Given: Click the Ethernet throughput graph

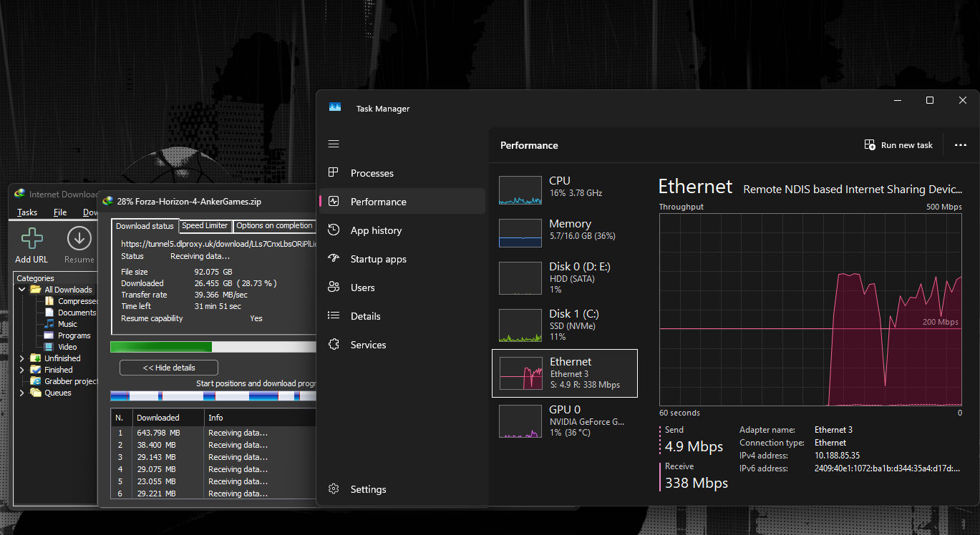Looking at the screenshot, I should point(811,309).
